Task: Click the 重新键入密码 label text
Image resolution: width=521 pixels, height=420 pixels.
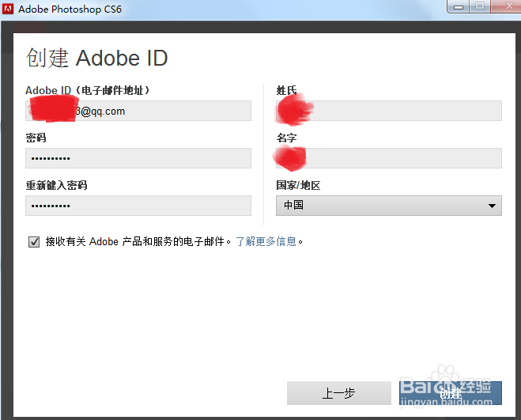Action: 56,185
